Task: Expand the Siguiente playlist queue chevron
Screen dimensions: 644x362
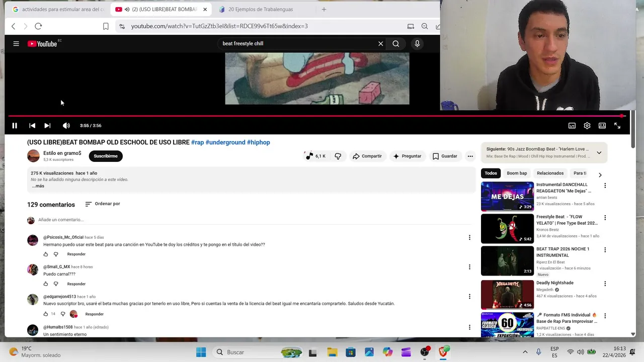Action: click(x=599, y=153)
